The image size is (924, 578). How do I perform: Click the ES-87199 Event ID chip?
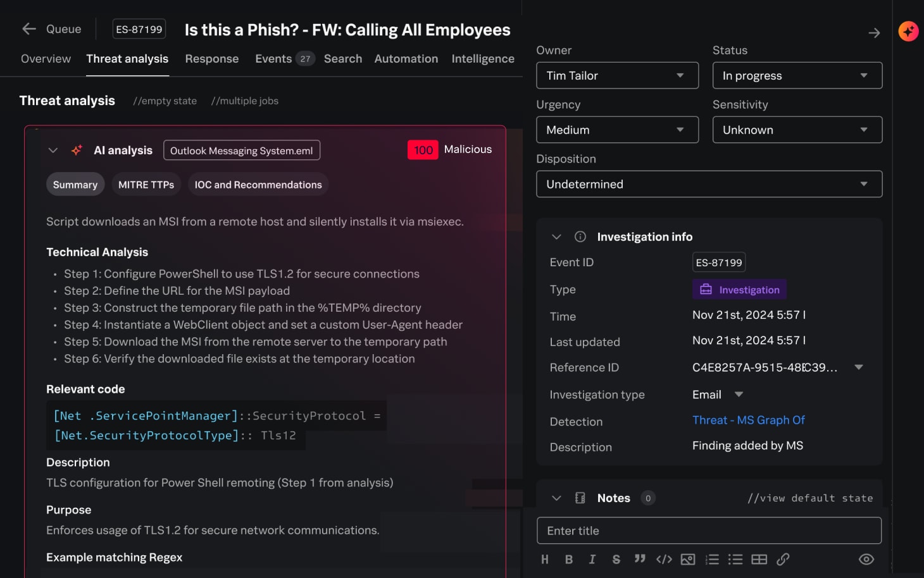click(x=719, y=262)
